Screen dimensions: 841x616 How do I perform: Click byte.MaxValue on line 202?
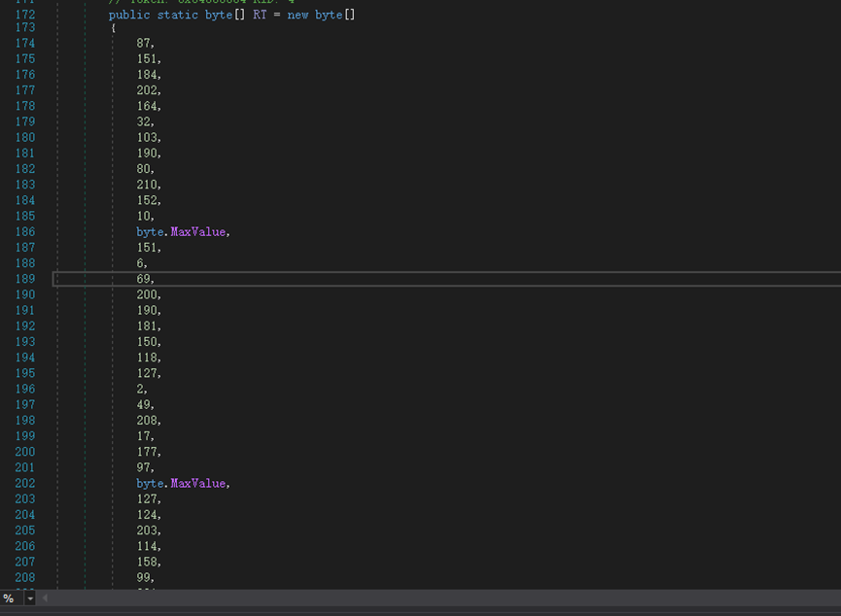coord(181,483)
